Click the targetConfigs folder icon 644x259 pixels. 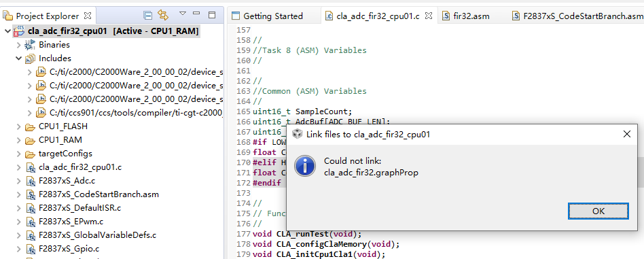point(30,154)
